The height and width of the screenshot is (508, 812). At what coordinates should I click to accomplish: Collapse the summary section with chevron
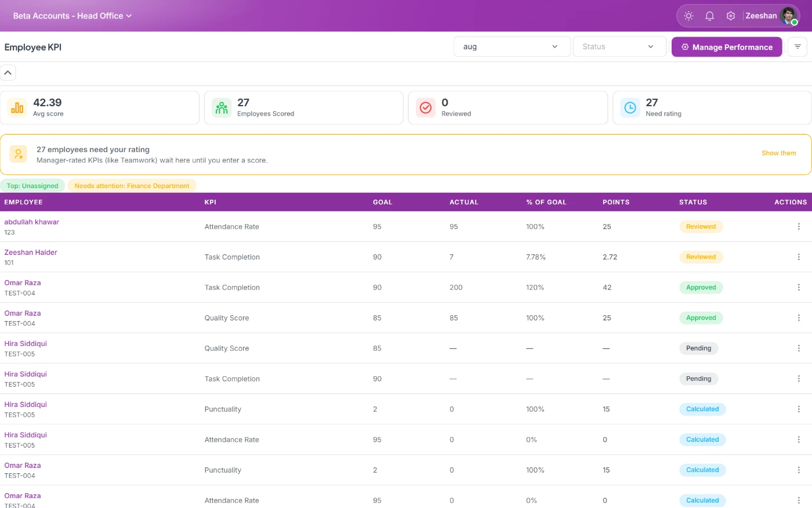tap(8, 73)
